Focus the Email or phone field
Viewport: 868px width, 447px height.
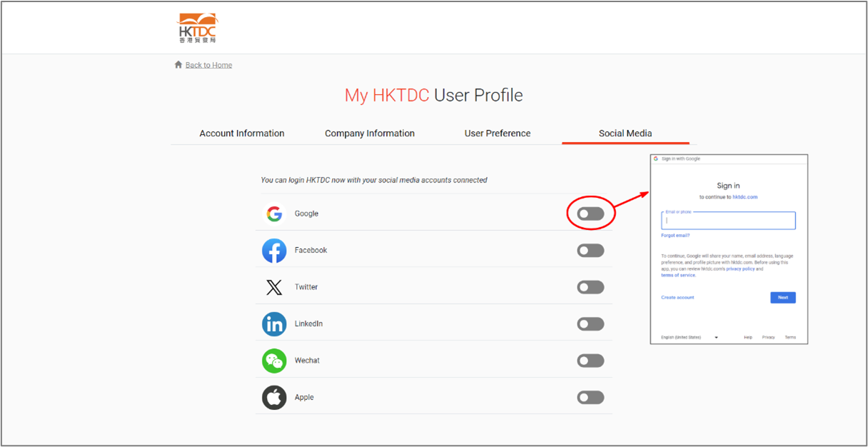tap(728, 221)
